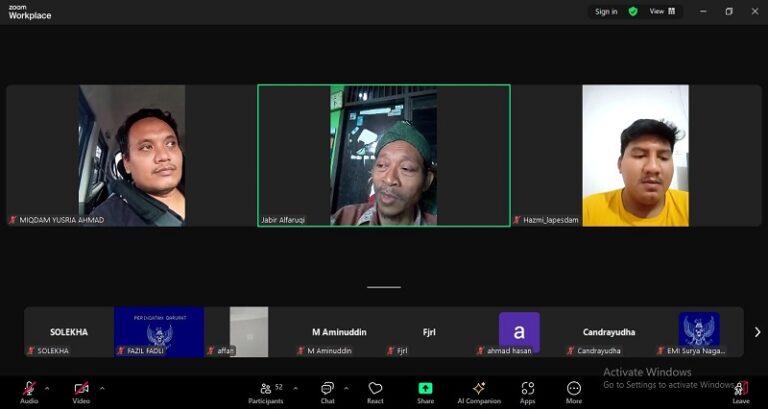Open the chat options arrow
This screenshot has height=409, width=768.
coord(346,388)
